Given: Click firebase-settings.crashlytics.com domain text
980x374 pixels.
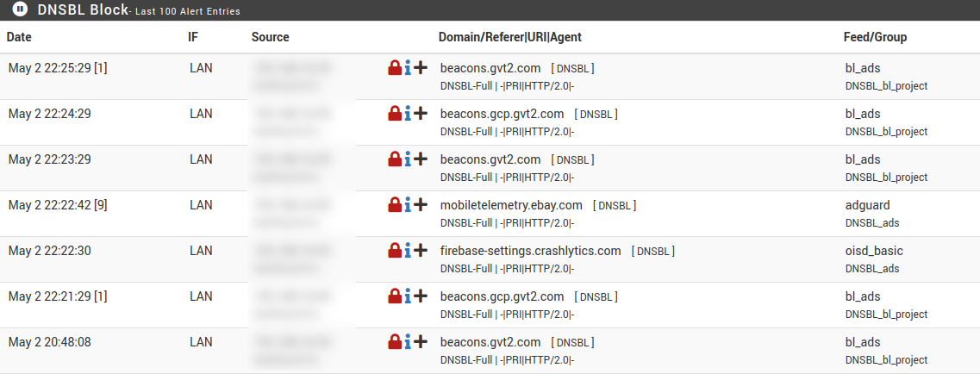Looking at the screenshot, I should point(531,251).
